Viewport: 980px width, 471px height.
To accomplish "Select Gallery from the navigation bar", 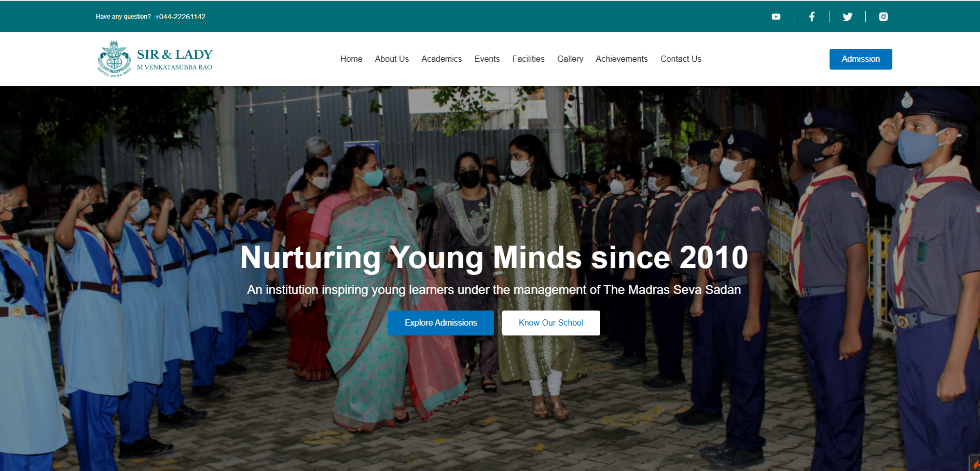I will point(570,59).
